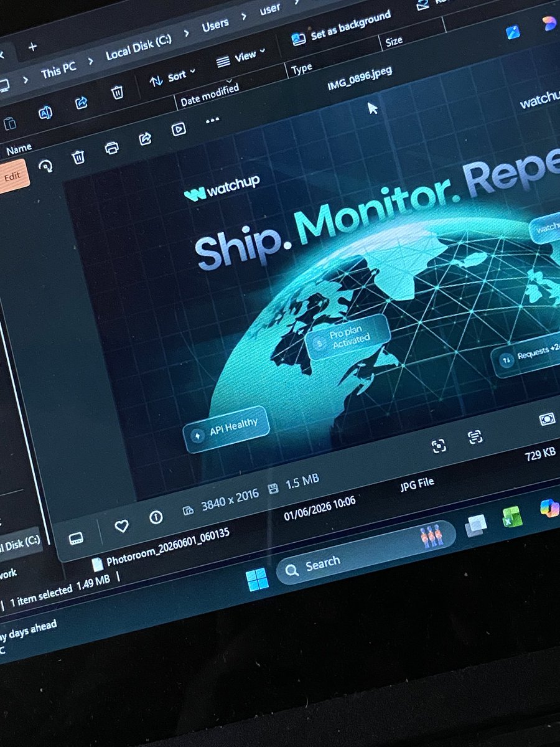Open Task View from taskbar
The image size is (560, 747).
(476, 526)
